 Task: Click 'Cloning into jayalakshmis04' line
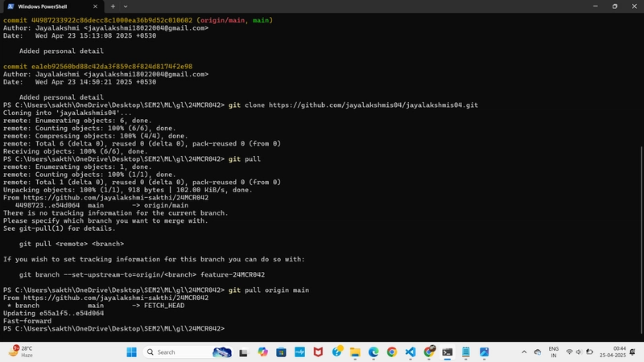click(68, 113)
